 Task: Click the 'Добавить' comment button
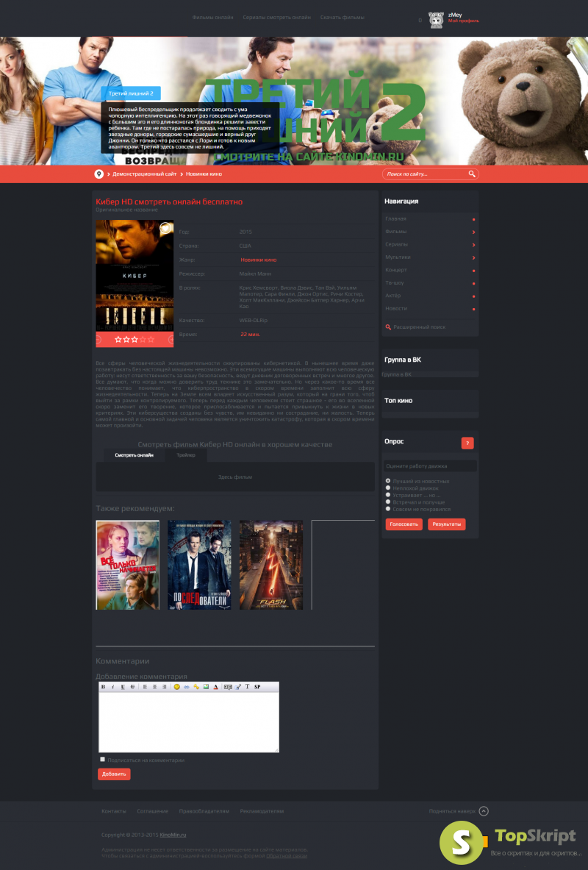click(x=114, y=774)
